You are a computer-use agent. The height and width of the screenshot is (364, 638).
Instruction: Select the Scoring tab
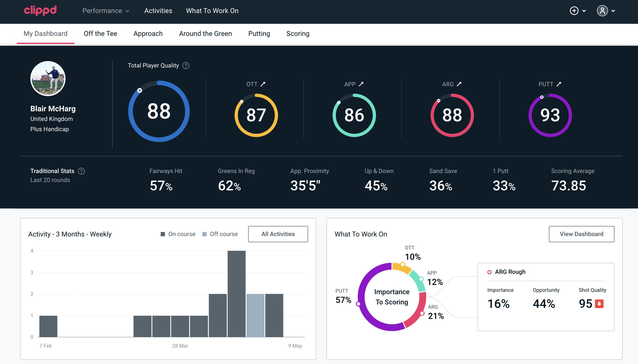click(298, 33)
